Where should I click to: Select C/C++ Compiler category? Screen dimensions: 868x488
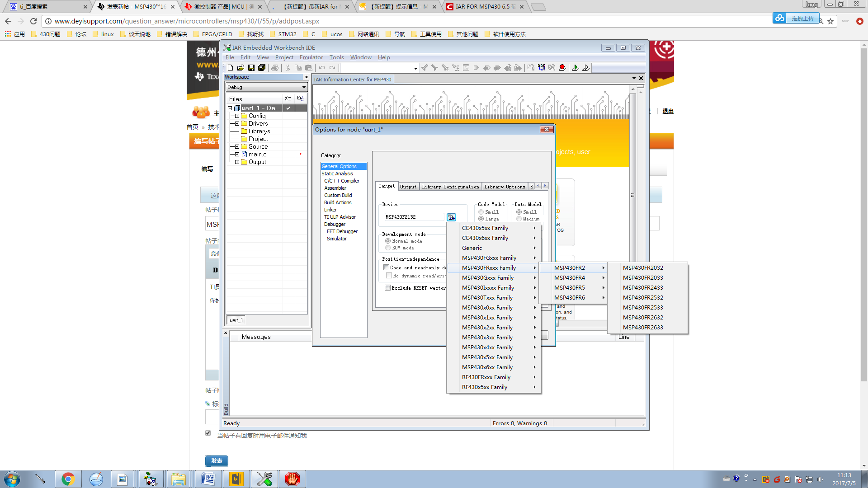[341, 181]
